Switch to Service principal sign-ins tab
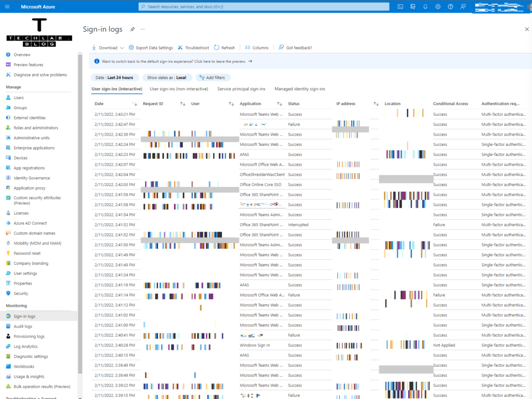This screenshot has height=399, width=532. pos(241,89)
